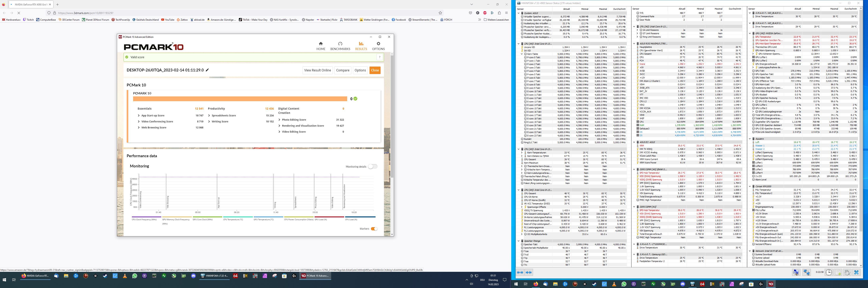
Task: Click the pencil icon to rename the result
Action: point(207,70)
